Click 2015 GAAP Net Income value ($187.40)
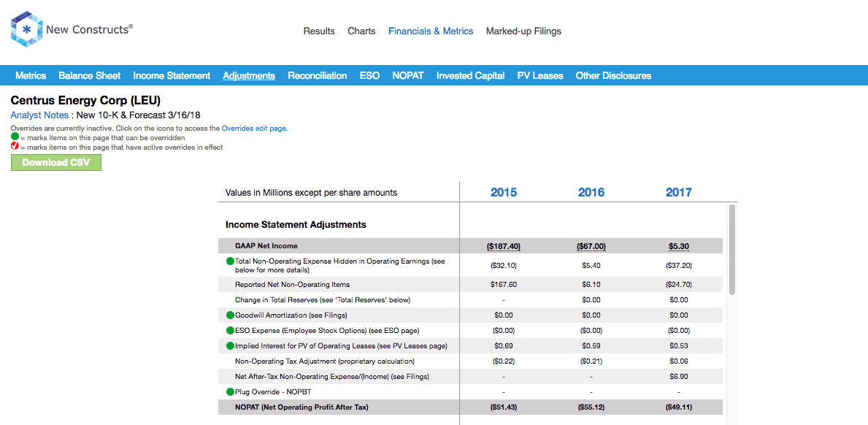Image resolution: width=868 pixels, height=425 pixels. click(x=504, y=246)
